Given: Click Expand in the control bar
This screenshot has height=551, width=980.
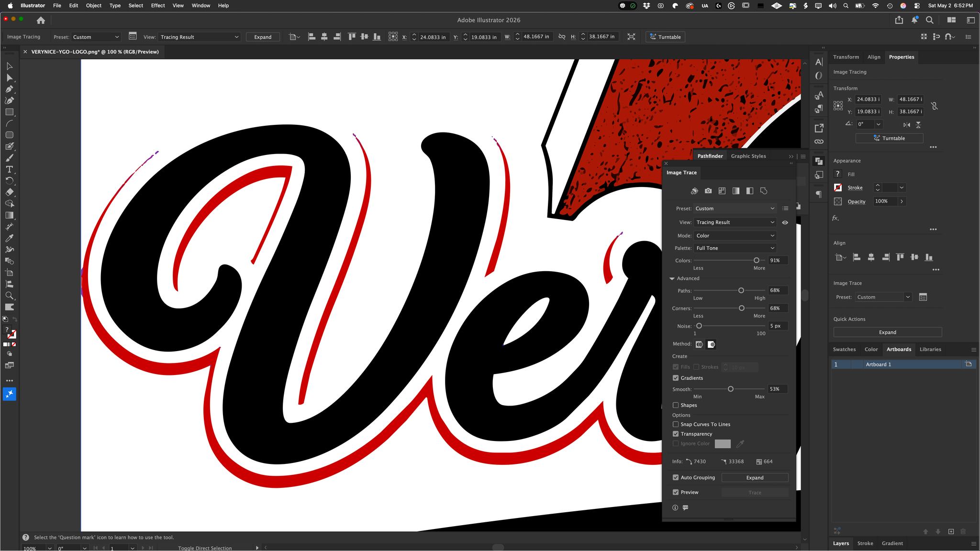Looking at the screenshot, I should [x=263, y=37].
